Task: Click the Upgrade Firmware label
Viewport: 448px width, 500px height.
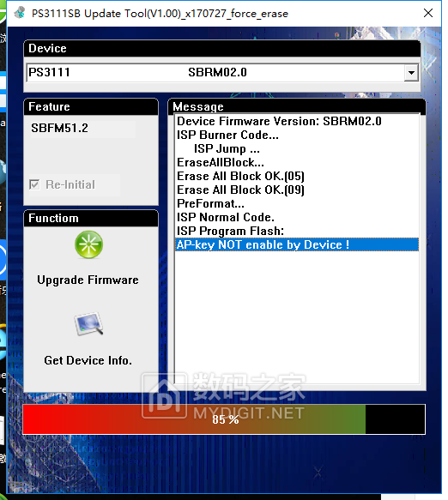Action: (88, 280)
